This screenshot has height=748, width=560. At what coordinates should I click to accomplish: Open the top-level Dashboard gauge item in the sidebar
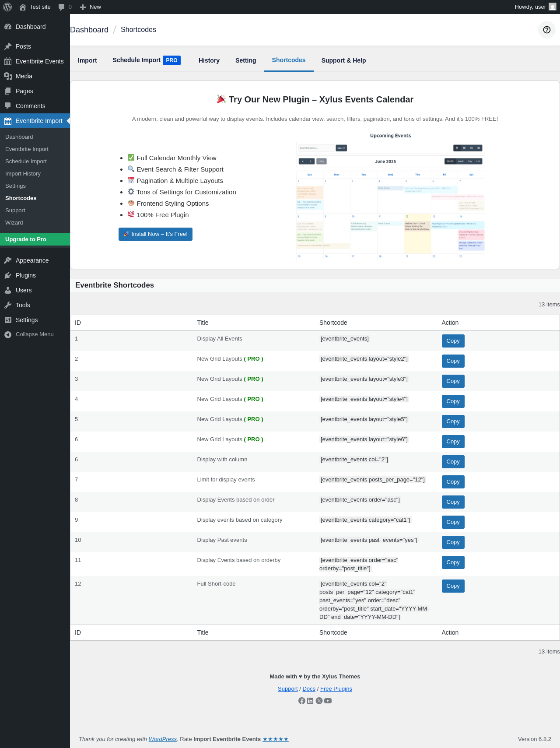pyautogui.click(x=35, y=27)
